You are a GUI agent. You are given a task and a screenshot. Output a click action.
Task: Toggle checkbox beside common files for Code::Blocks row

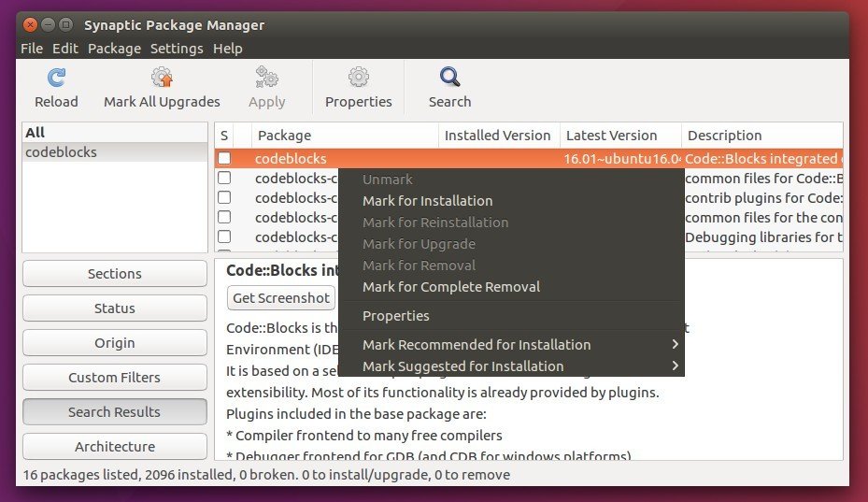click(224, 178)
